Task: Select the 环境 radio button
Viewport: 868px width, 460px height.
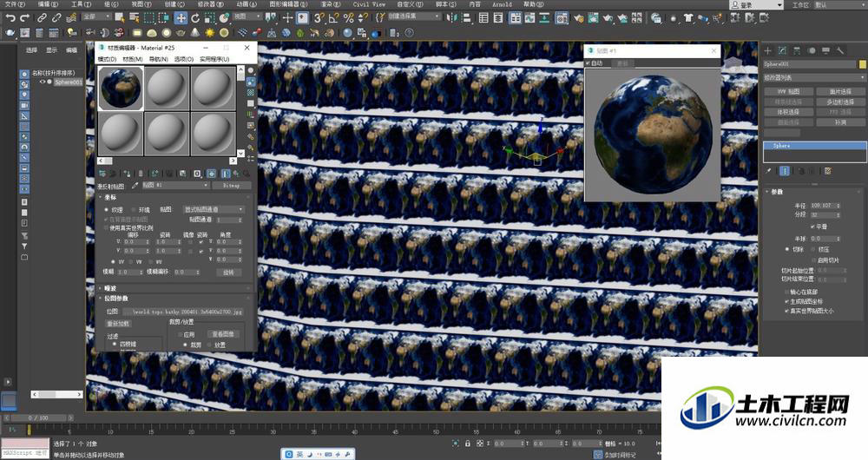Action: [134, 210]
